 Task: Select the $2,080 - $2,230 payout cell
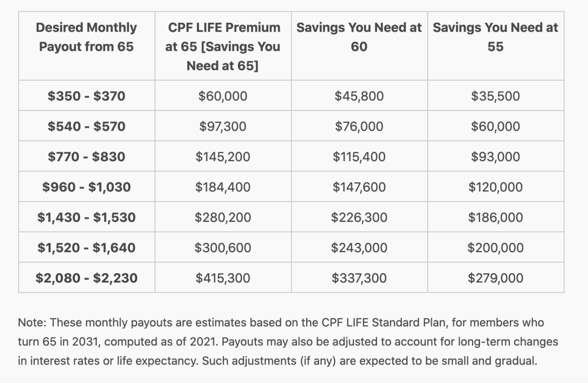click(86, 278)
